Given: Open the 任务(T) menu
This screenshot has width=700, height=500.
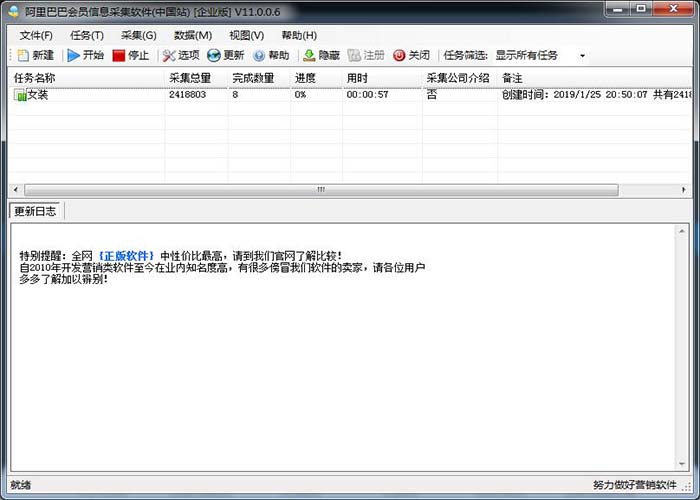Looking at the screenshot, I should 87,35.
